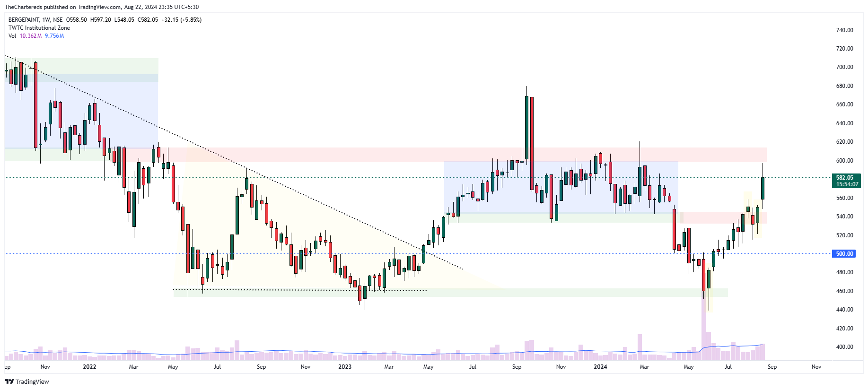Click the closing price value C582.05
This screenshot has width=868, height=390.
pyautogui.click(x=148, y=20)
